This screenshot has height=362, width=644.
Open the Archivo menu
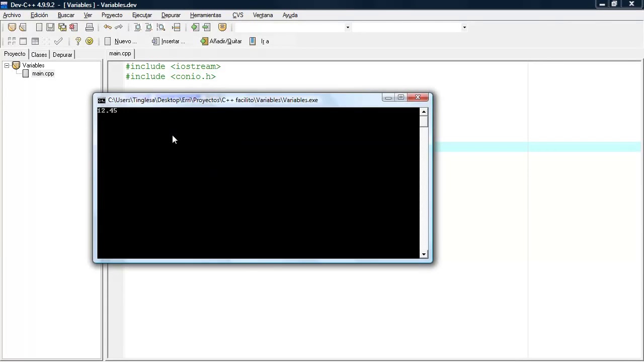[x=12, y=15]
